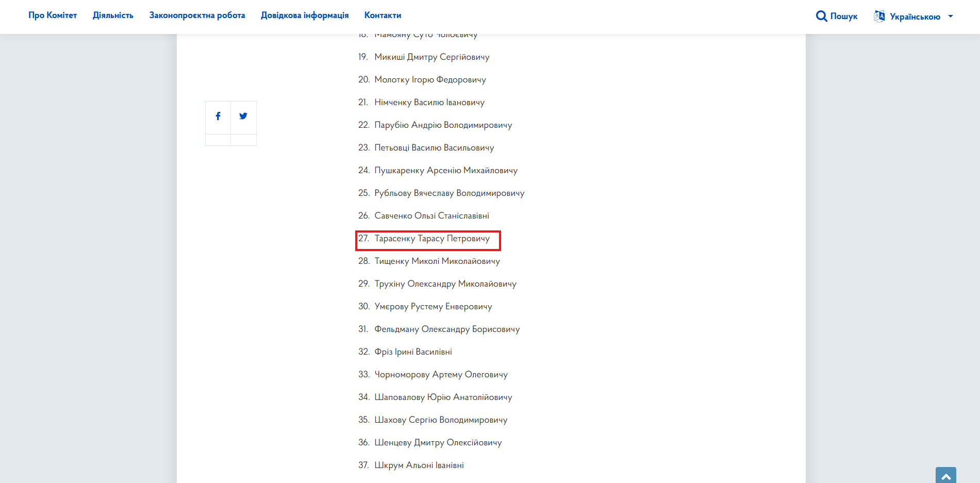This screenshot has height=483, width=980.
Task: Click the search magnifier icon
Action: point(821,16)
